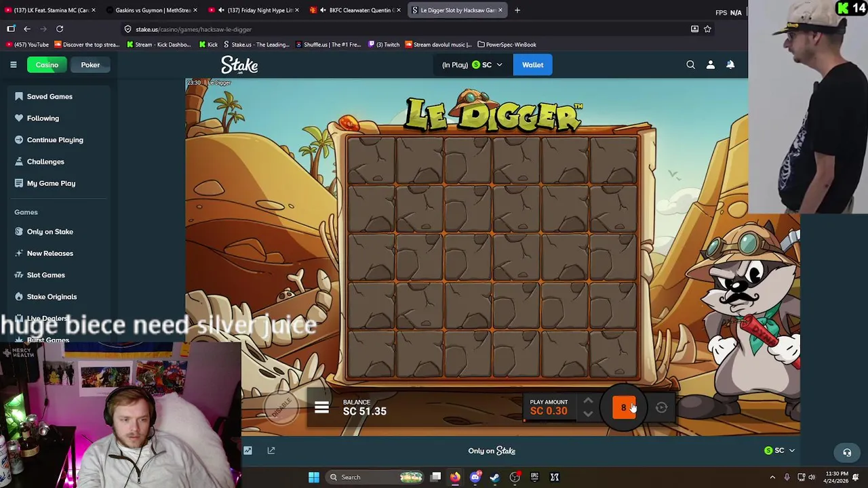Open Discord from the taskbar
Viewport: 868px width, 488px height.
point(475,477)
